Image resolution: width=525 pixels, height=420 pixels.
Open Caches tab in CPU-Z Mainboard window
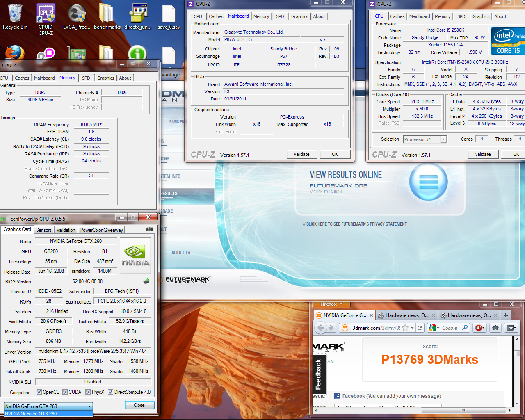click(216, 16)
